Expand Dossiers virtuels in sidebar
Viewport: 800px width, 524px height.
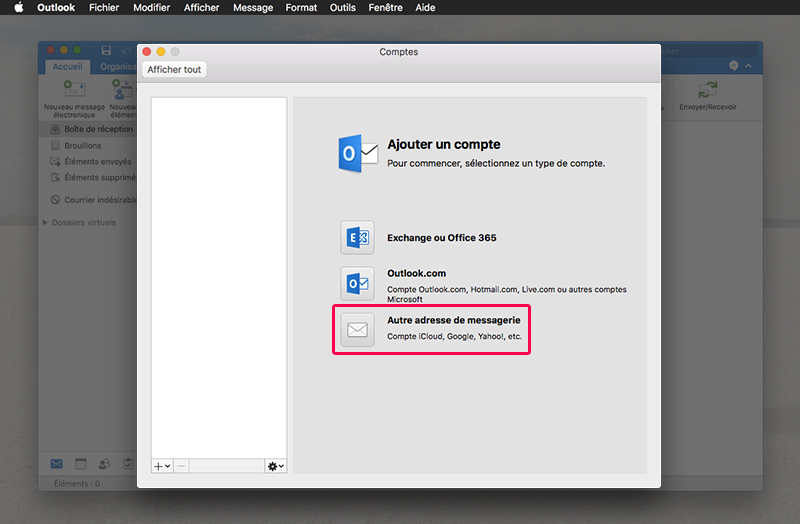[x=45, y=222]
